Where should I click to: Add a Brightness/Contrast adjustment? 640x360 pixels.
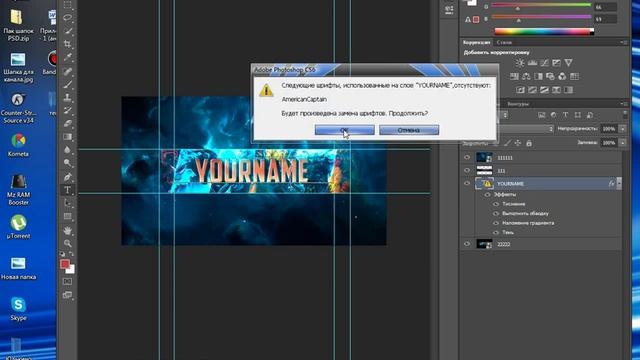pos(520,63)
